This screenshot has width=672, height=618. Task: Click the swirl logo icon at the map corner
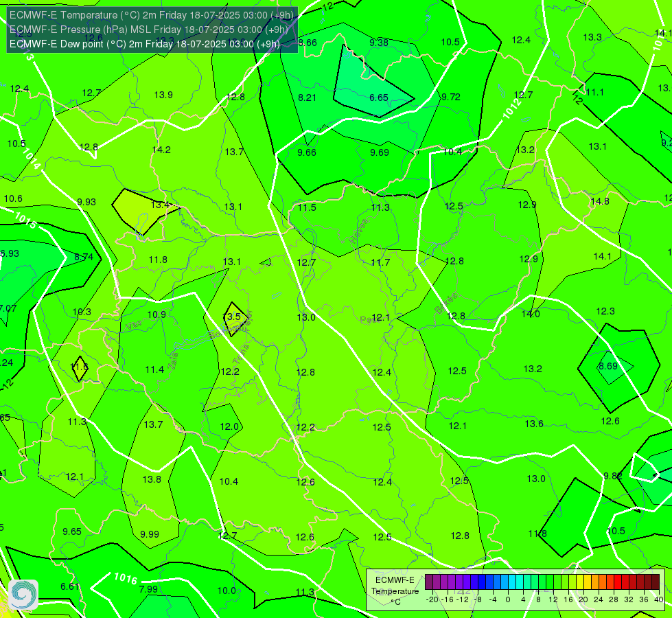[23, 595]
